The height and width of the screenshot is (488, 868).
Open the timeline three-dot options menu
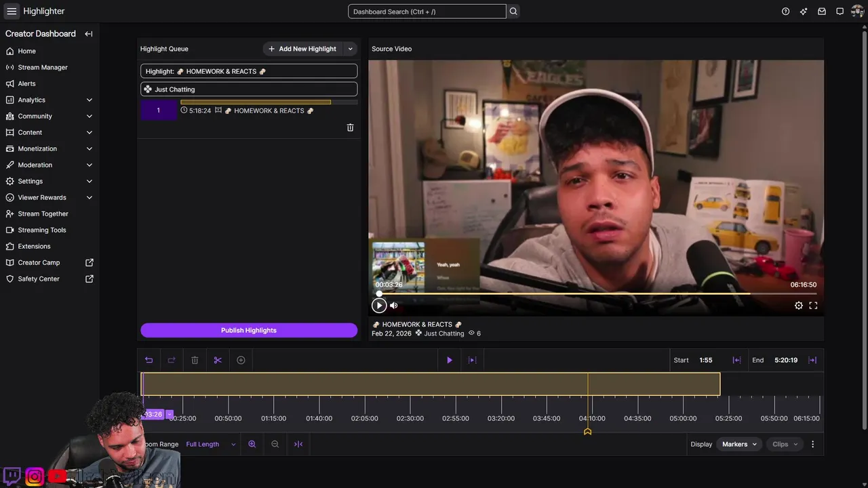pyautogui.click(x=812, y=444)
